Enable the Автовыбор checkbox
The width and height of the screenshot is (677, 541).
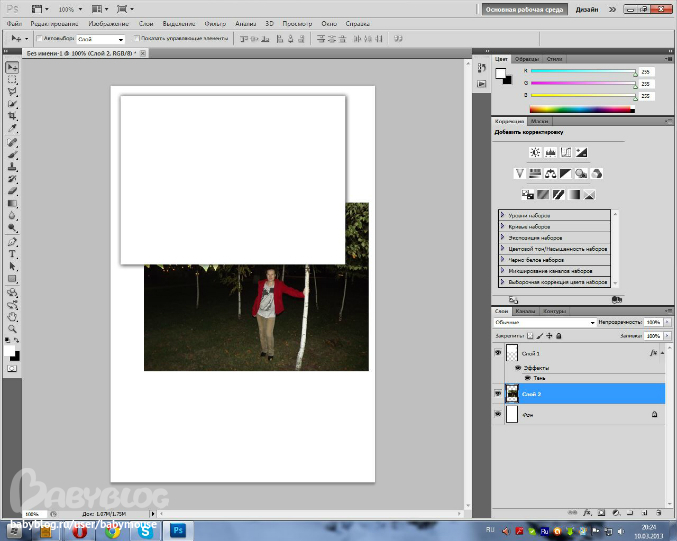(37, 38)
